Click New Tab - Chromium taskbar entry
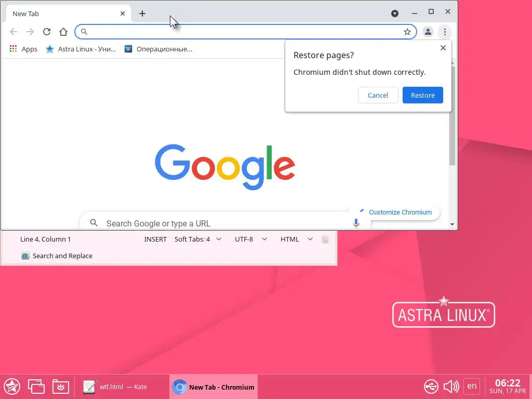The width and height of the screenshot is (532, 399). coord(214,387)
